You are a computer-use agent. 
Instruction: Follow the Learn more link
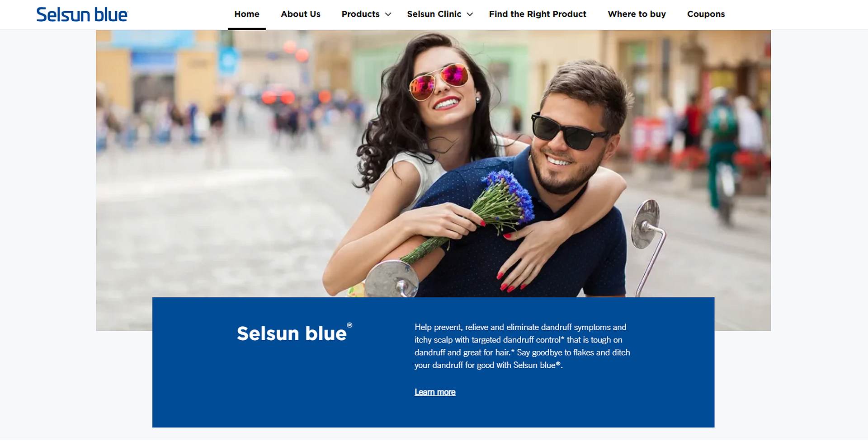pos(435,392)
